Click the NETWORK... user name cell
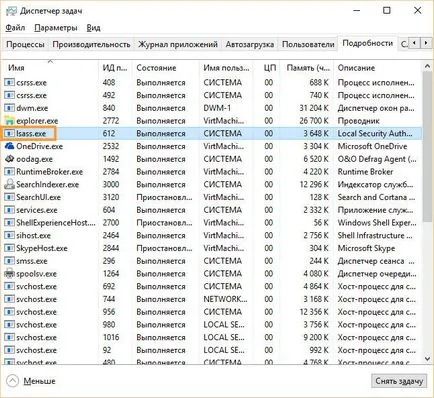Screen dimensions: 434x398 (225, 299)
